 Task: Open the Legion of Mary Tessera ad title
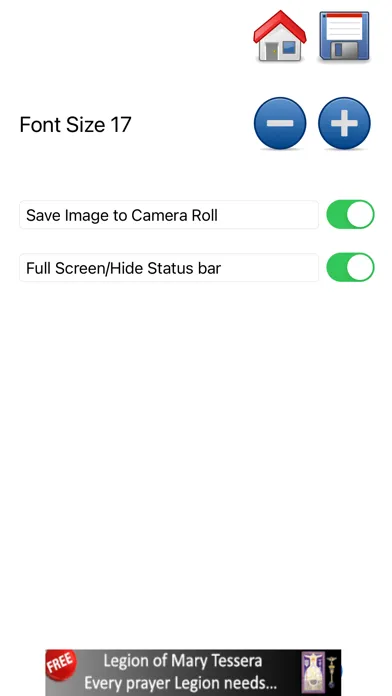coord(182,661)
